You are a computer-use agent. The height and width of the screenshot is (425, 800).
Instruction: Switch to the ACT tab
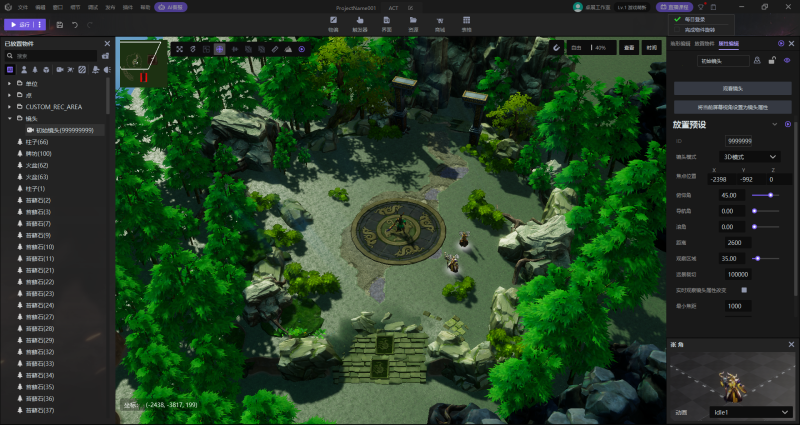pos(393,8)
